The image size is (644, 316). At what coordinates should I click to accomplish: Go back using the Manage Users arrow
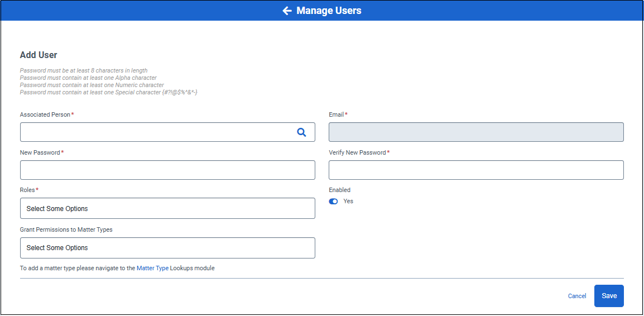tap(287, 11)
